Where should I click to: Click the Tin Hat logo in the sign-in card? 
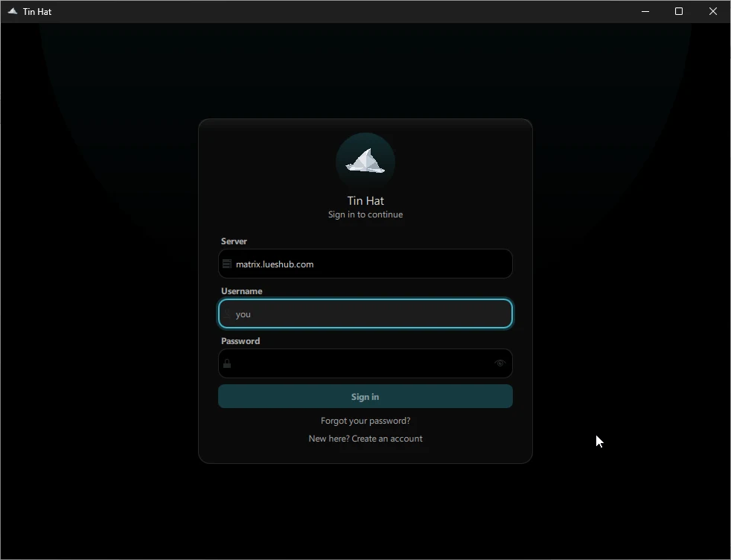point(365,162)
